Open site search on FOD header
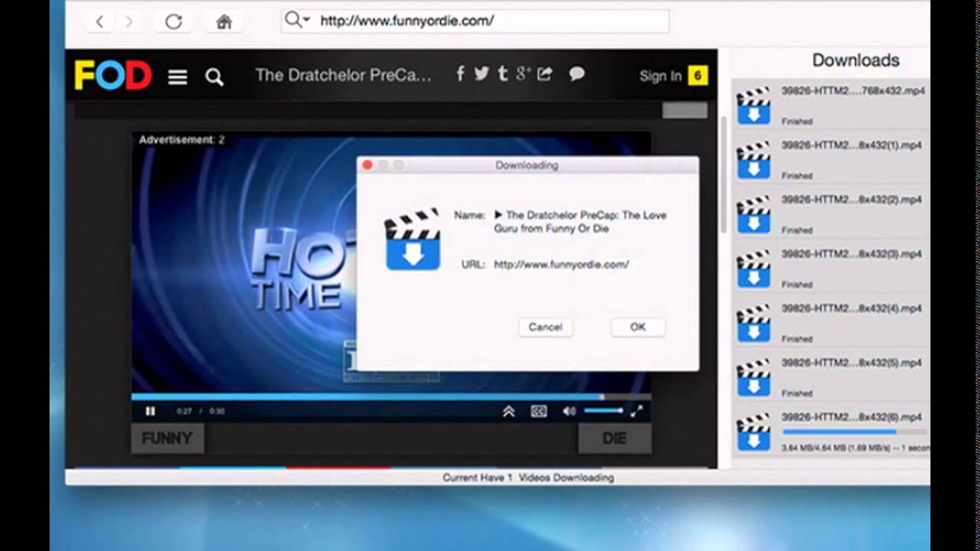The width and height of the screenshot is (980, 551). (214, 77)
